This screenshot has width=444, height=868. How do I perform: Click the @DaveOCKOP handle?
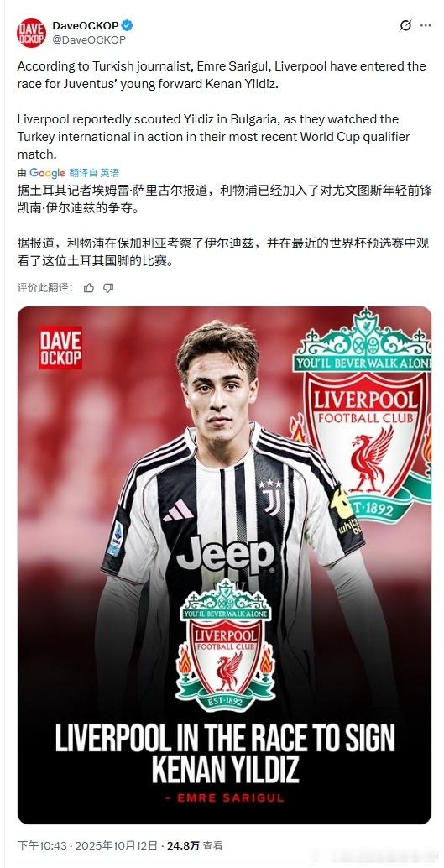(x=89, y=39)
